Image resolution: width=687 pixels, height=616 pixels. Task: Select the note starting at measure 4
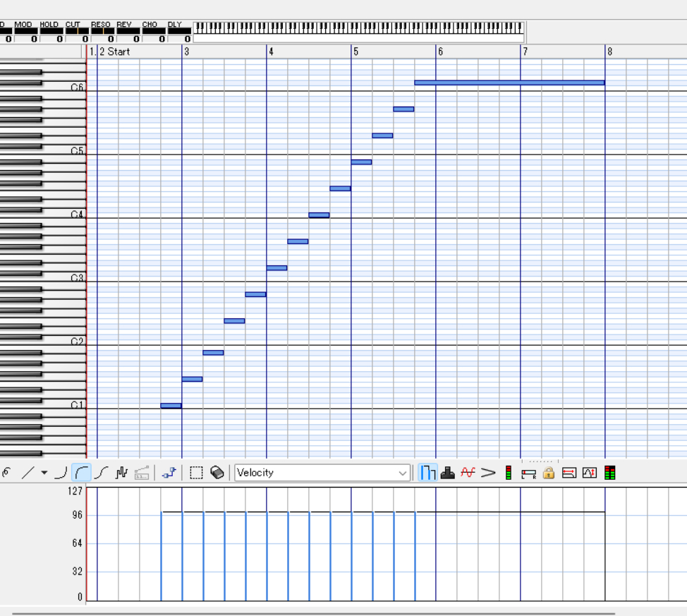click(277, 268)
